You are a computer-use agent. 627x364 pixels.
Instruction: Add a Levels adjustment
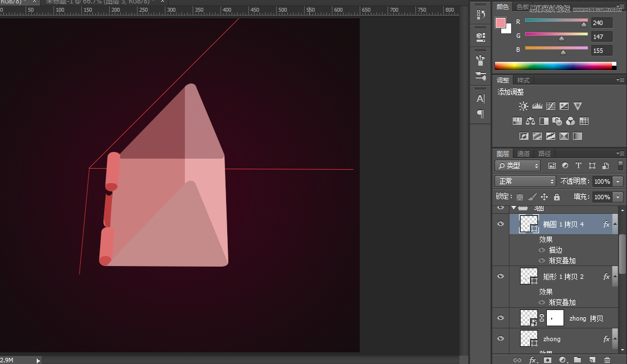point(537,106)
